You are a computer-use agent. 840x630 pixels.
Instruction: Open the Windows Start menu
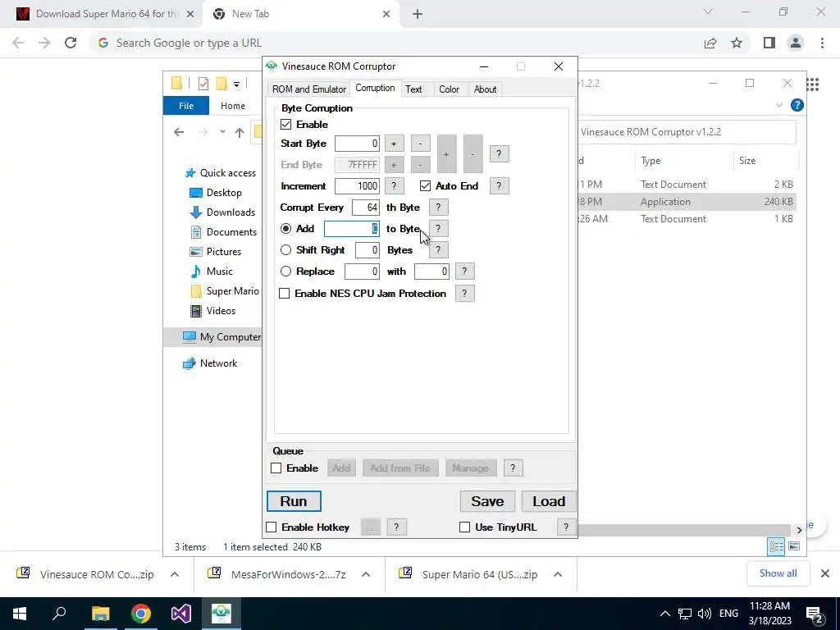[x=20, y=614]
